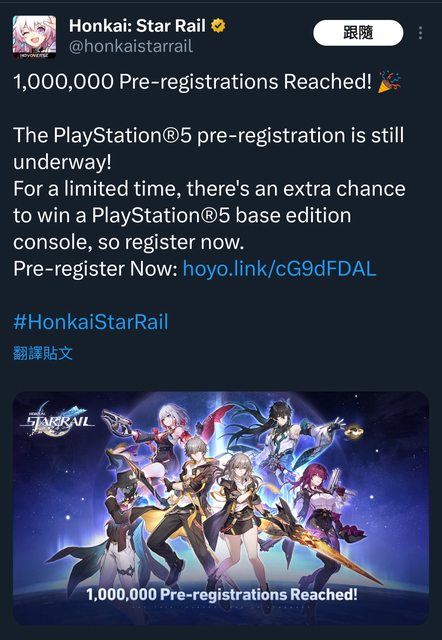Open the #HonkaiStarRail hashtag
Viewport: 442px width, 640px height.
point(91,322)
